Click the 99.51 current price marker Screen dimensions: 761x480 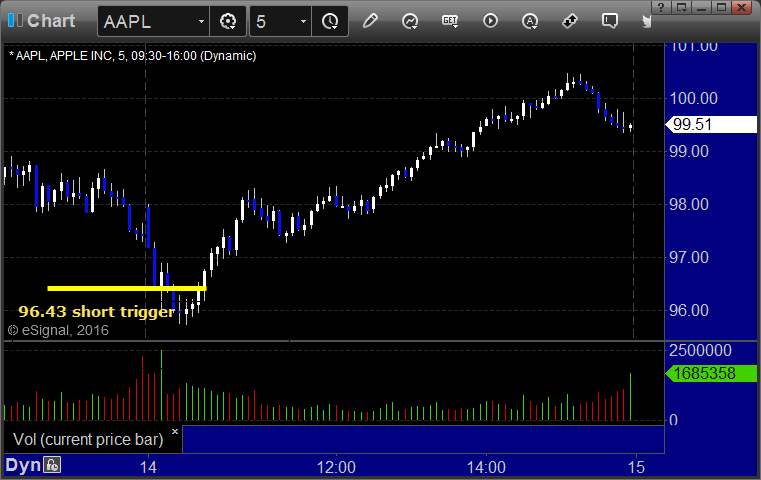(x=711, y=125)
